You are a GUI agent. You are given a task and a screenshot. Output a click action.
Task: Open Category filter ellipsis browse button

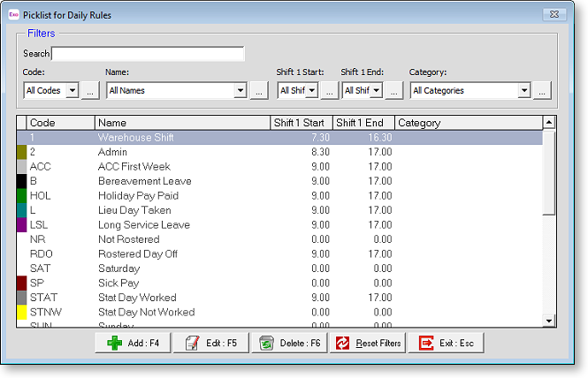(x=543, y=90)
